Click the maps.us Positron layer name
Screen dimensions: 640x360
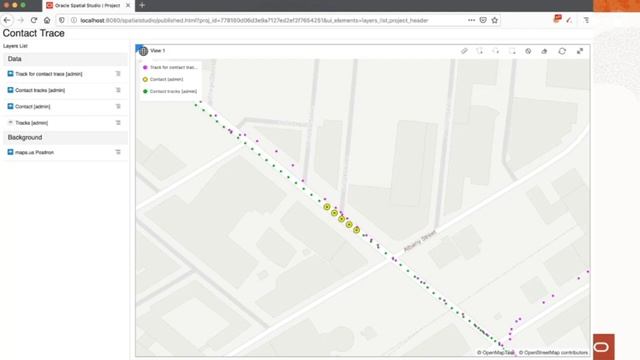34,152
